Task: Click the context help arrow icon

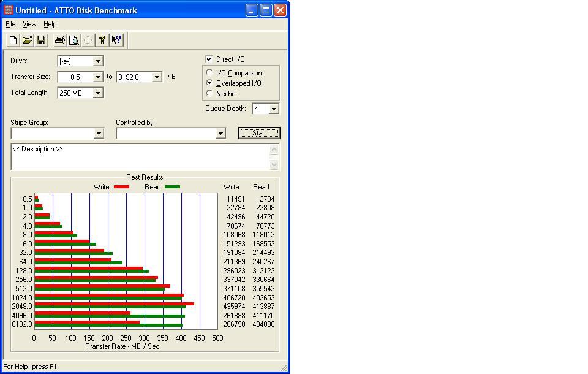Action: (116, 40)
